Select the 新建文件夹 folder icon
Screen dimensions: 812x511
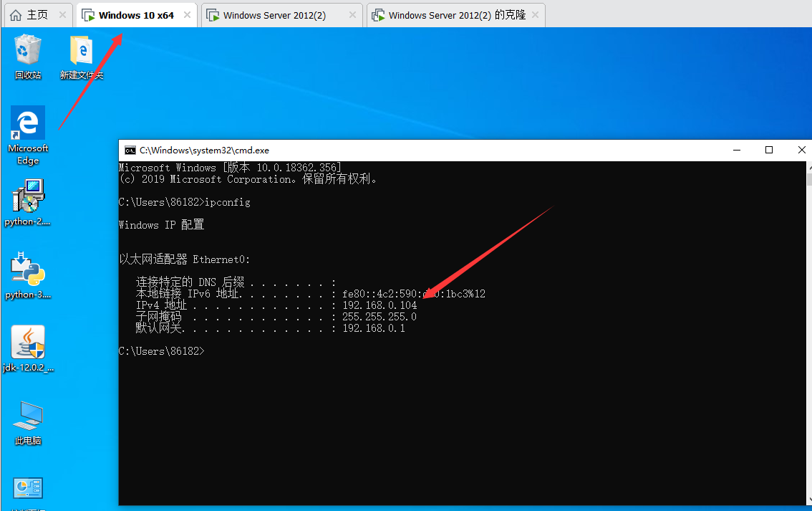[x=82, y=56]
